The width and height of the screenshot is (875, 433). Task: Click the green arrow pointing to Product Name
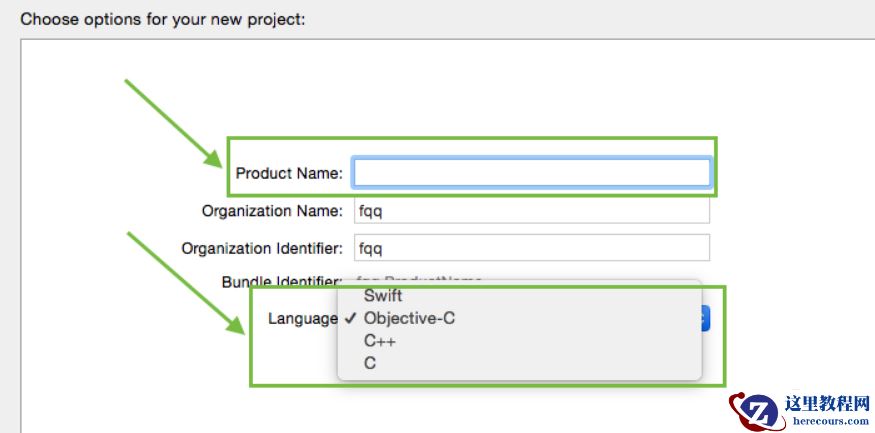pyautogui.click(x=173, y=122)
